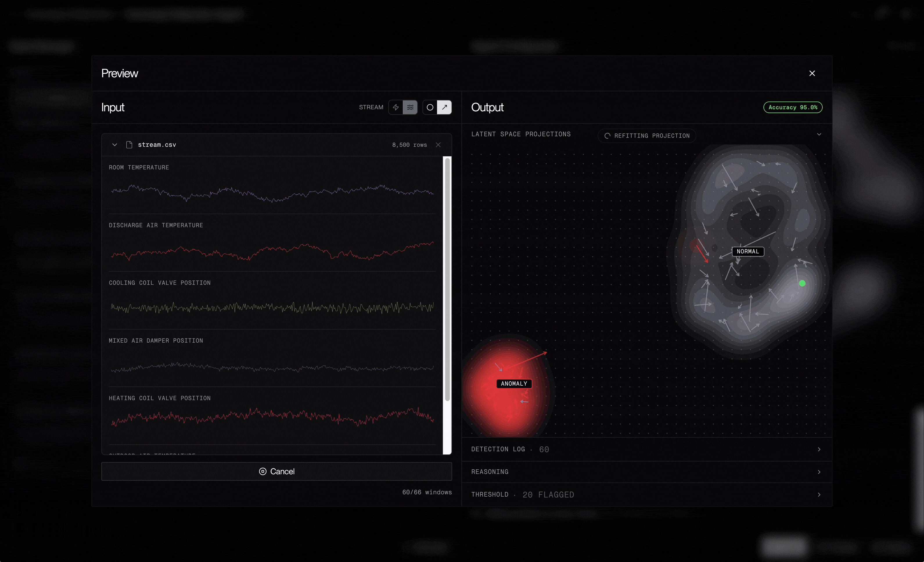Click the stream.csv file icon
Image resolution: width=924 pixels, height=562 pixels.
point(129,145)
